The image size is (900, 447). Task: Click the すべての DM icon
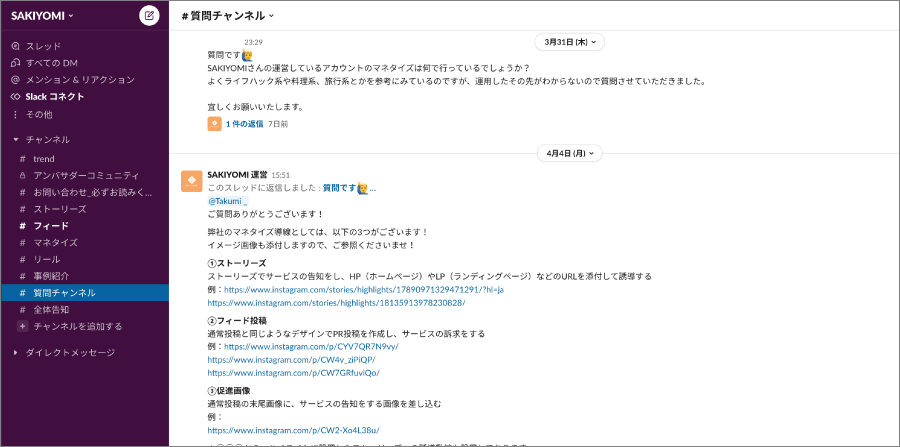(x=15, y=63)
